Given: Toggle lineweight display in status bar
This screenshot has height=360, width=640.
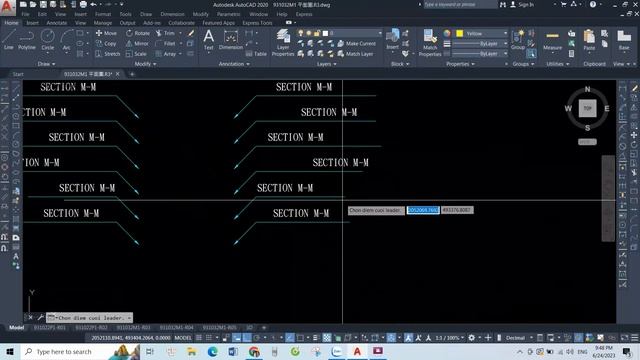Looking at the screenshot, I should coord(316,338).
